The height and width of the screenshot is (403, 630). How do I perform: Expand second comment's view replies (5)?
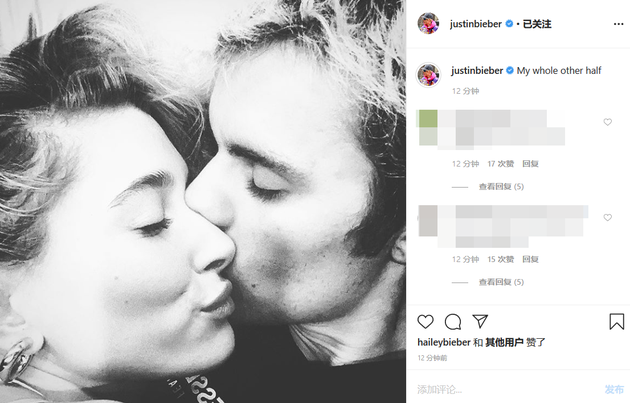[501, 282]
